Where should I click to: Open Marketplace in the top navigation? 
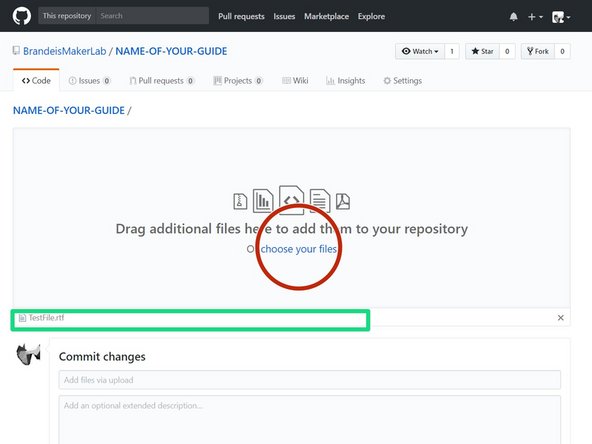click(x=327, y=16)
